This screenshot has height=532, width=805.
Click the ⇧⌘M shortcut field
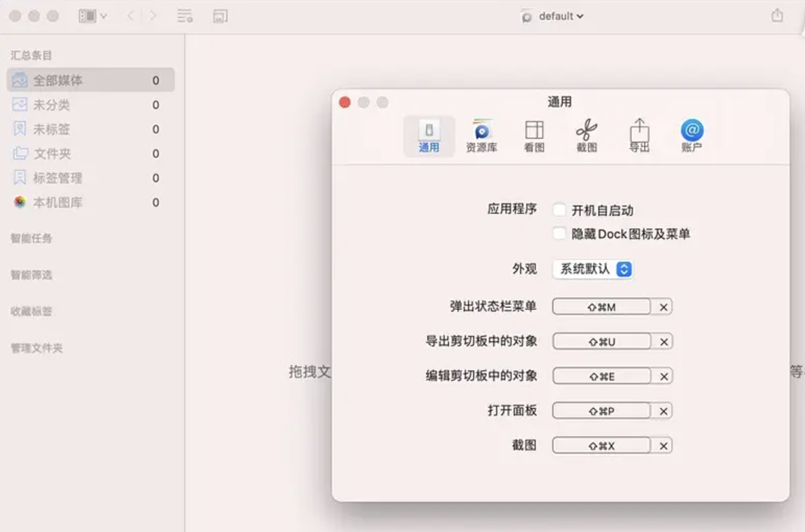(603, 307)
